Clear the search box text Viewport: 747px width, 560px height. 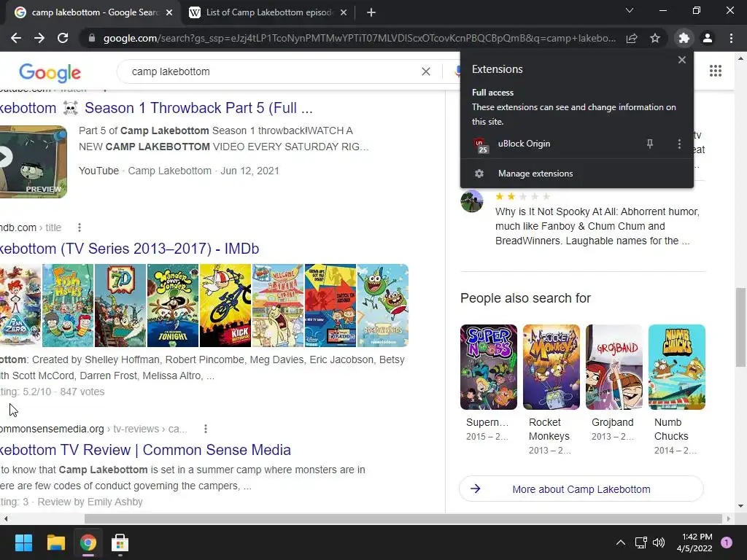[426, 71]
